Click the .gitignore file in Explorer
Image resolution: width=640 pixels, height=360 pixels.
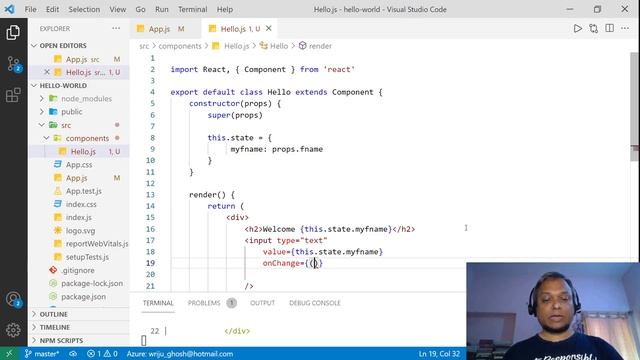click(78, 270)
